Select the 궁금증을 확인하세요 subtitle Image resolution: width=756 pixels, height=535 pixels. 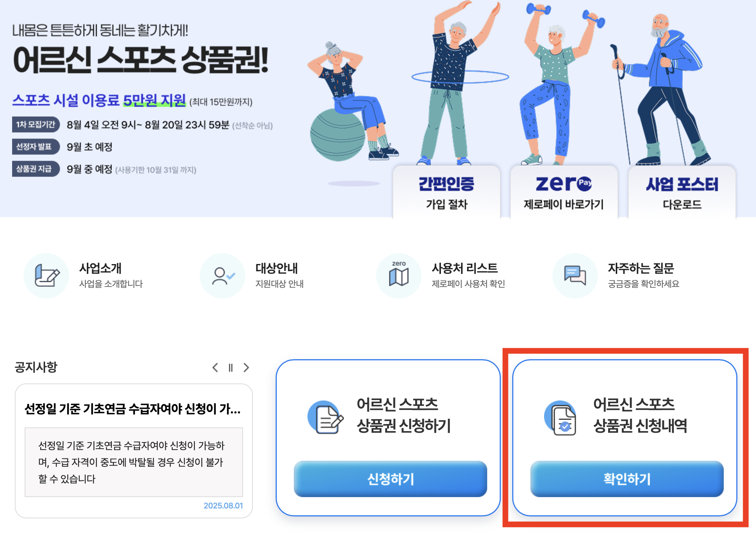[643, 284]
